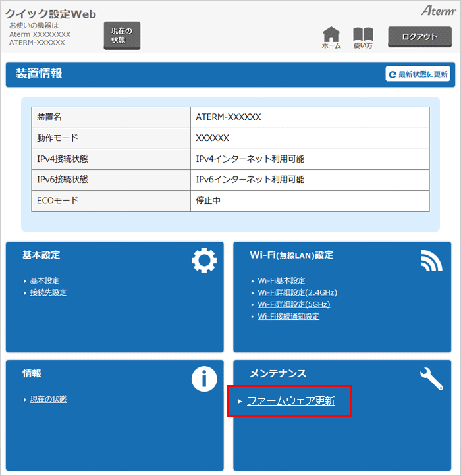
Task: Open Wi-Fi基本設定 link
Action: click(x=281, y=280)
